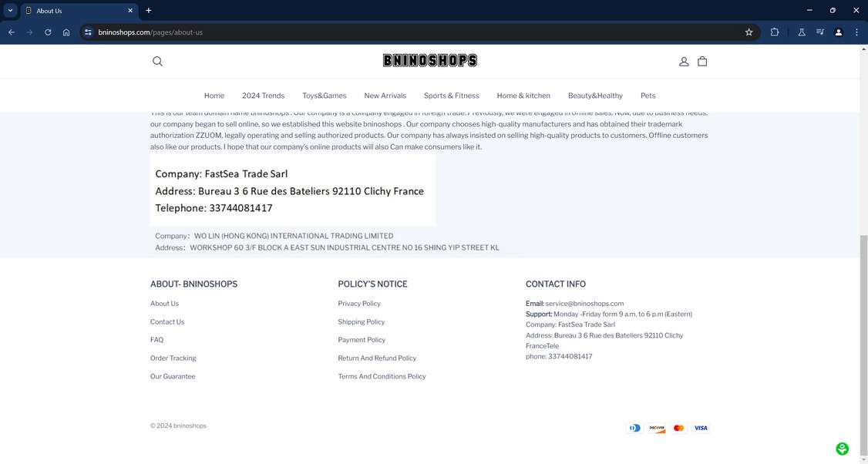Screen dimensions: 868x464
Task: Minimize the browser window
Action: (809, 11)
